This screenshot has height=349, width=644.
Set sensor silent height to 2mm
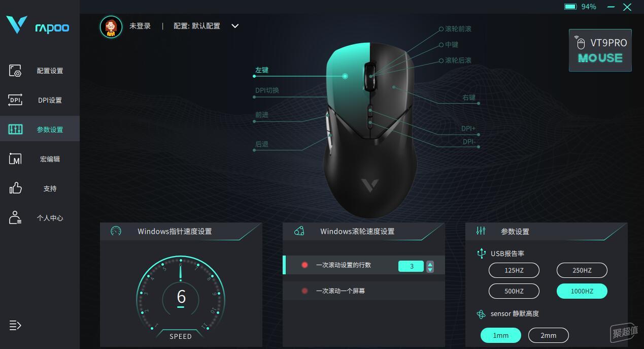pyautogui.click(x=549, y=335)
